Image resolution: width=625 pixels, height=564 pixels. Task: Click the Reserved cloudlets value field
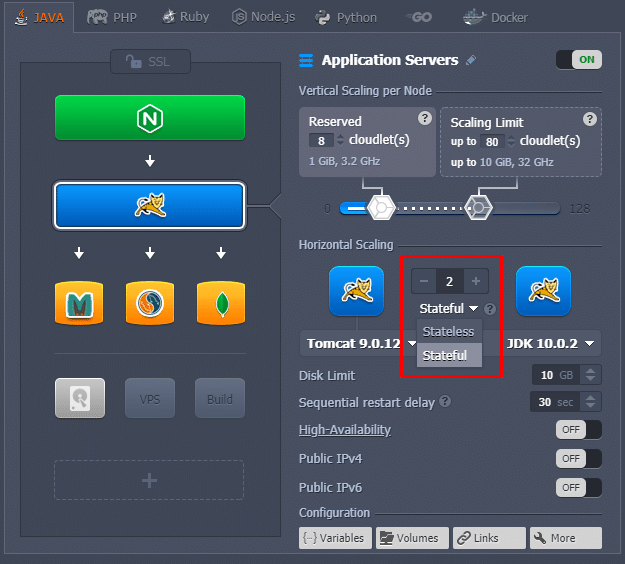[x=321, y=140]
